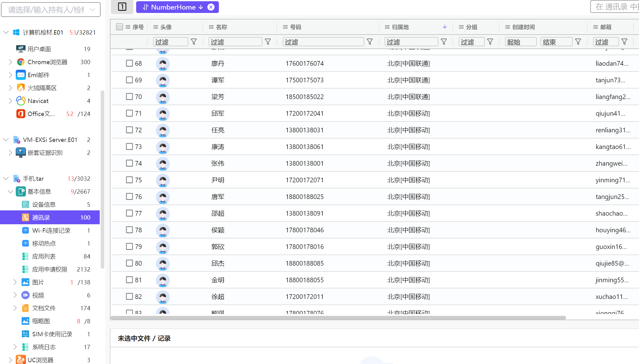Click the 火绒隔离区 shield icon
This screenshot has width=639, height=364.
coord(21,88)
